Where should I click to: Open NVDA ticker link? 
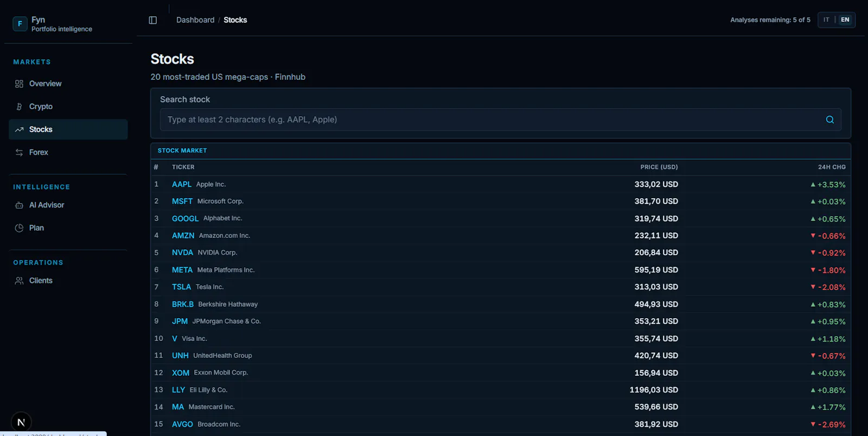coord(183,253)
